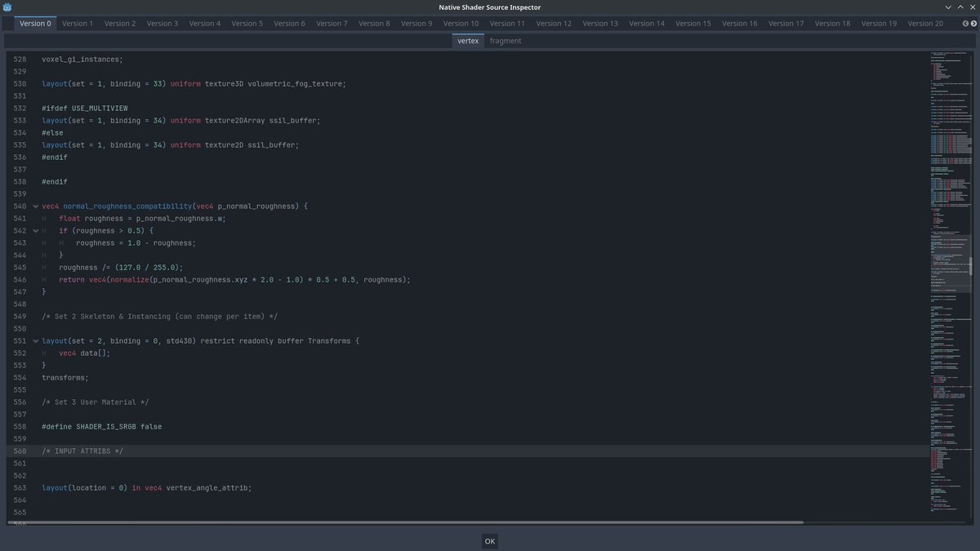The width and height of the screenshot is (980, 551).
Task: Click the "volumetric_fog_texture" identifier
Action: 296,84
